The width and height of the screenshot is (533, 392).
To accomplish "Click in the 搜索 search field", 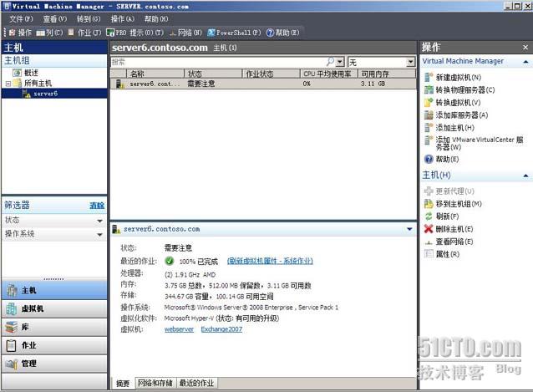I will click(217, 62).
